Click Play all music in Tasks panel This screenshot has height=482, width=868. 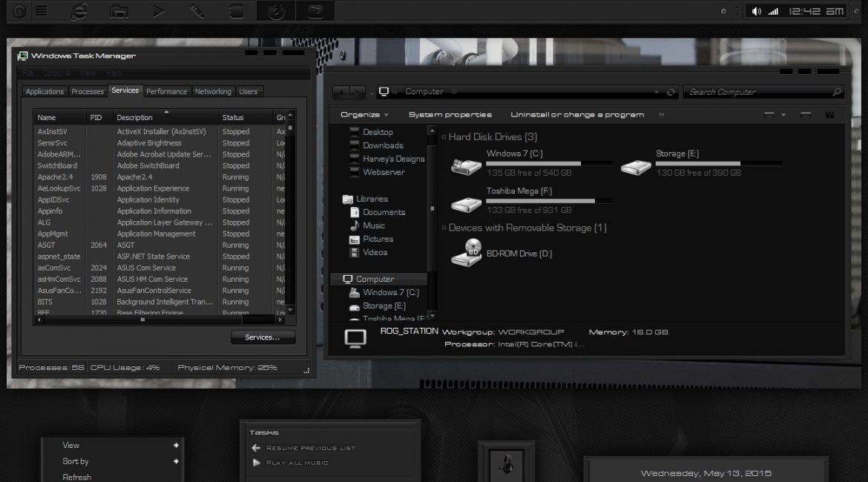pos(297,463)
